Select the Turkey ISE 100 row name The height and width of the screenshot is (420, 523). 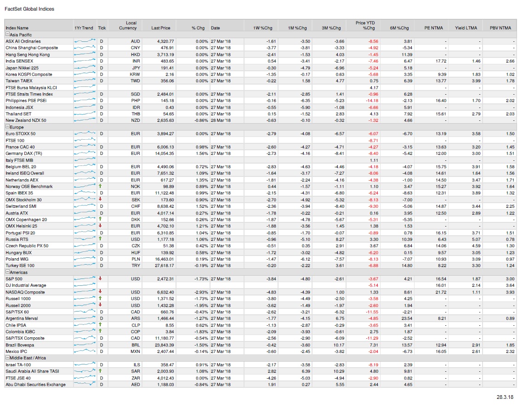(x=20, y=266)
